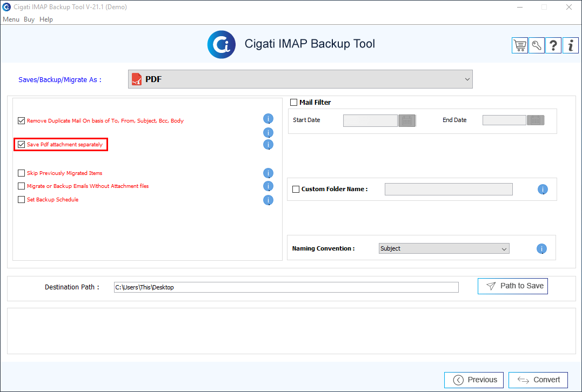Image resolution: width=582 pixels, height=392 pixels.
Task: Check Migrate or Backup Emails Without Attachment files
Action: pos(21,186)
